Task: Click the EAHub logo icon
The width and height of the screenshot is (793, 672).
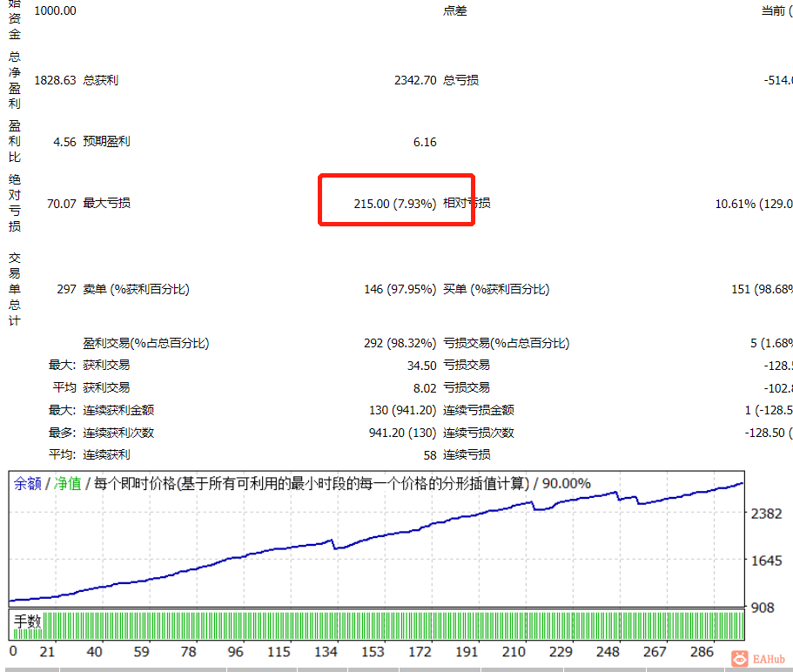Action: pos(739,659)
